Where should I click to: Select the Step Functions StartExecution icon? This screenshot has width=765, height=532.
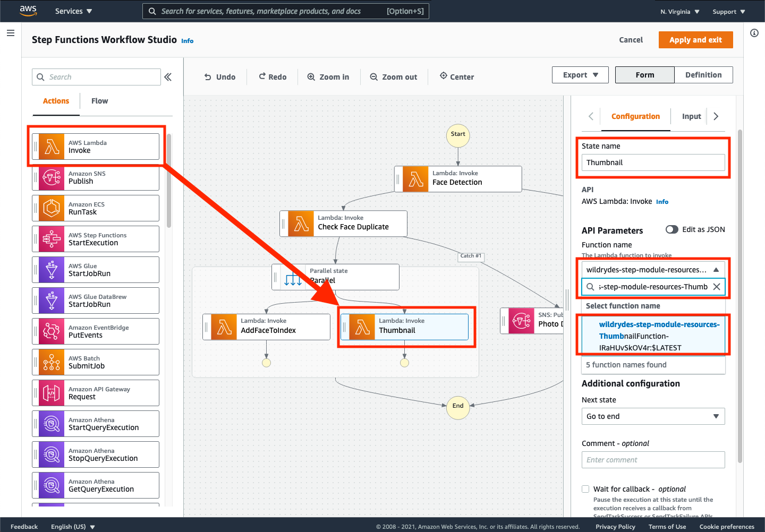tap(52, 239)
